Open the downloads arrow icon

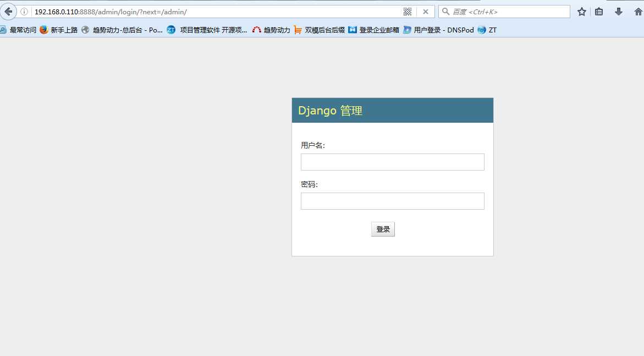coord(619,12)
